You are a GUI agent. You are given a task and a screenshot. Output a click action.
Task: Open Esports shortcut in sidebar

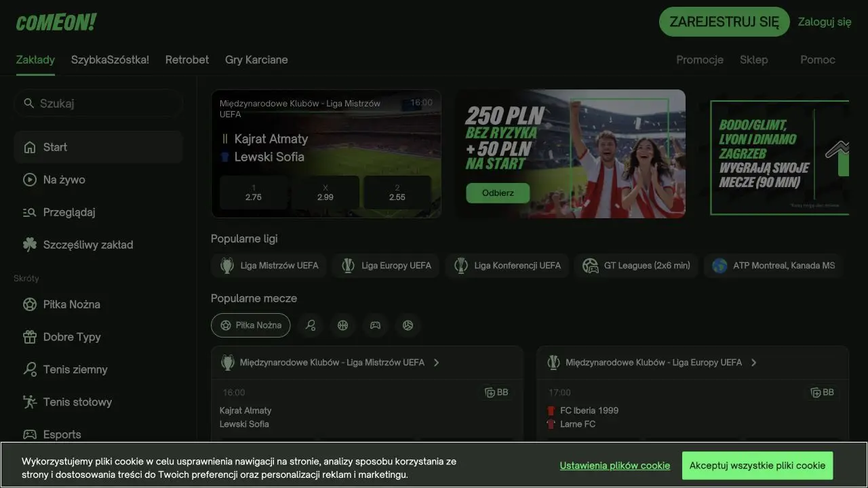point(98,434)
